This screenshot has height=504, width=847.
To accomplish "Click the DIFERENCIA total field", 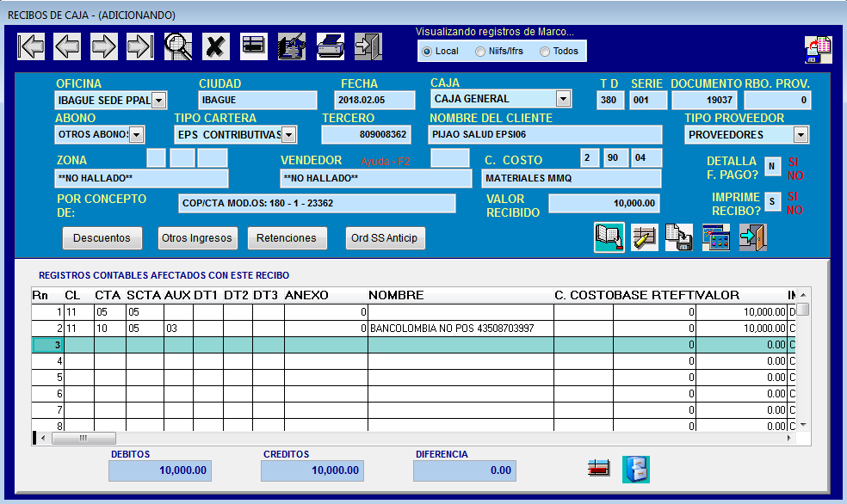I will [465, 470].
